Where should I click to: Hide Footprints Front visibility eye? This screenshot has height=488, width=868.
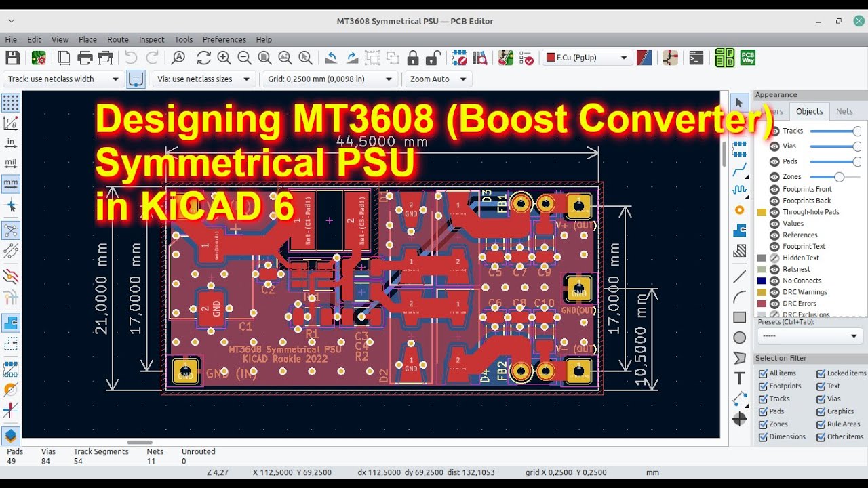774,189
